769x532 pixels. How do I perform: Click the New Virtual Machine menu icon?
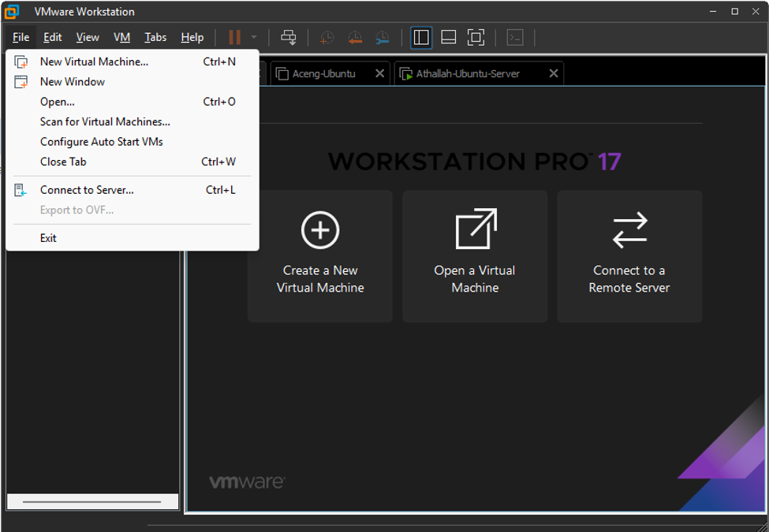[x=21, y=61]
